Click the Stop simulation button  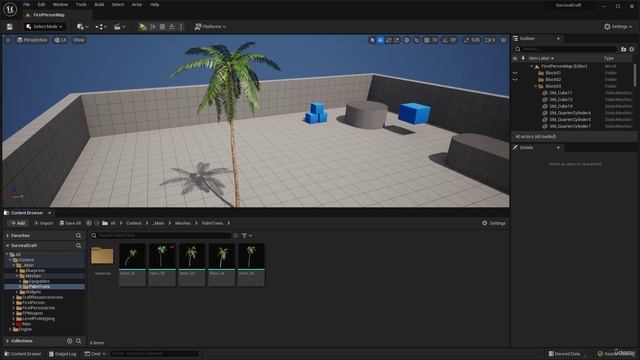(162, 27)
